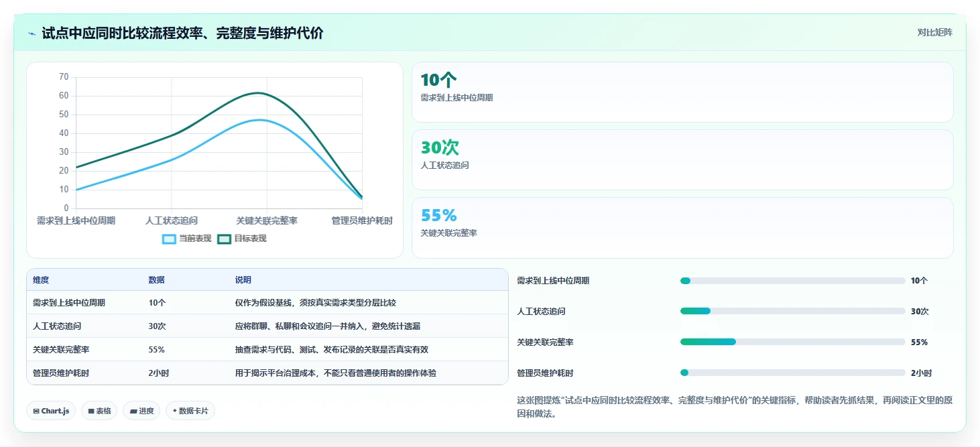Select table cell 关键关联完整率
The width and height of the screenshot is (980, 447).
tap(61, 350)
